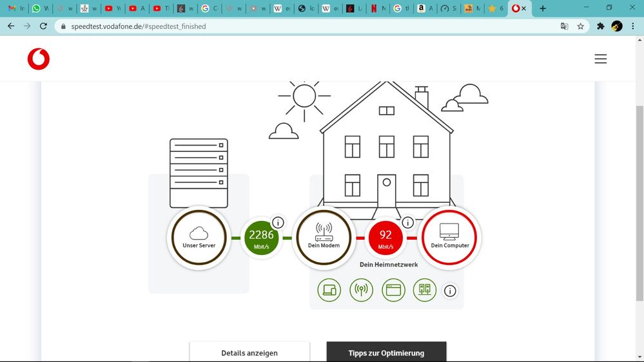This screenshot has height=362, width=644.
Task: Switch to the yellow star tab
Action: (496, 8)
